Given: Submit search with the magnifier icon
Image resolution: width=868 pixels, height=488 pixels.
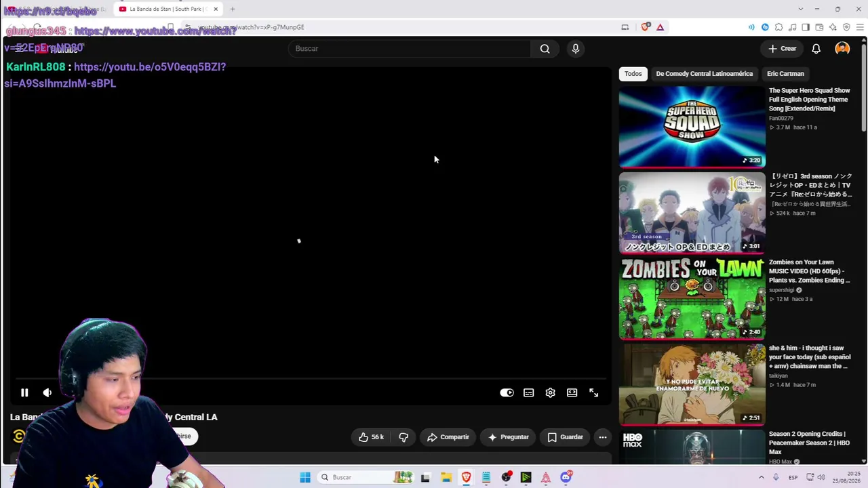Looking at the screenshot, I should pos(545,49).
